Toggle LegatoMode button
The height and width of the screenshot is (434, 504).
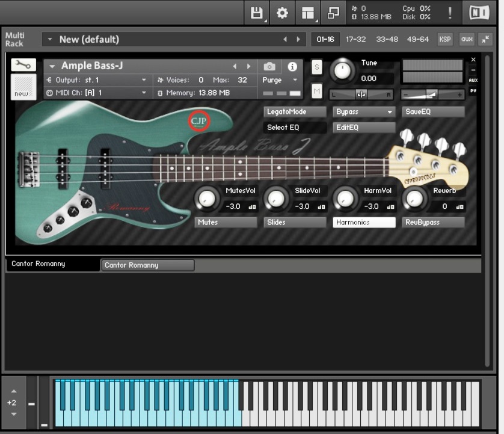click(x=295, y=111)
